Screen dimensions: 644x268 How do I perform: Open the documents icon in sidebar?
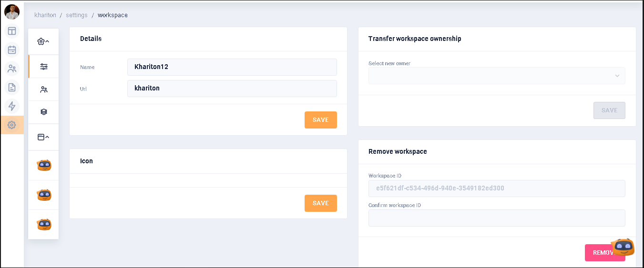[x=12, y=88]
